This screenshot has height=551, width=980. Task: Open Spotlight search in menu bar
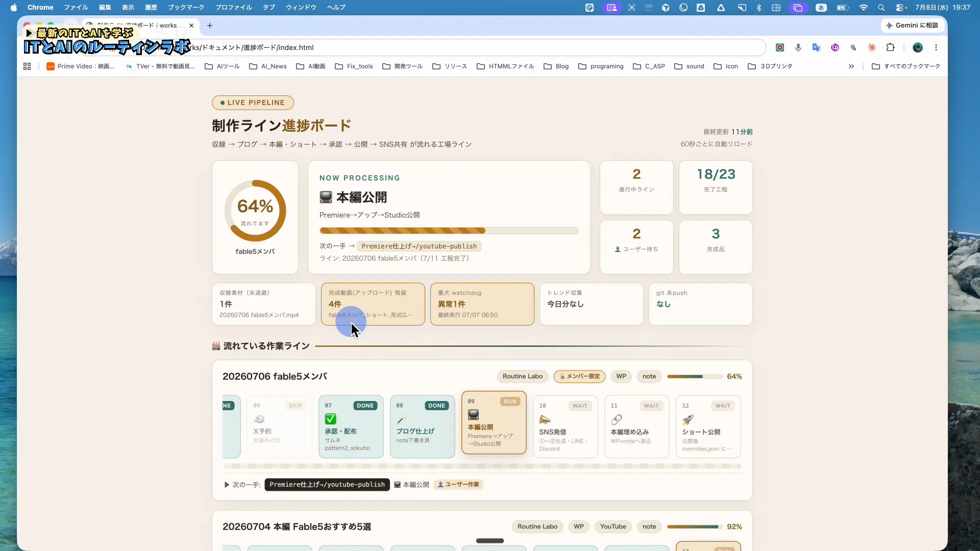point(881,7)
